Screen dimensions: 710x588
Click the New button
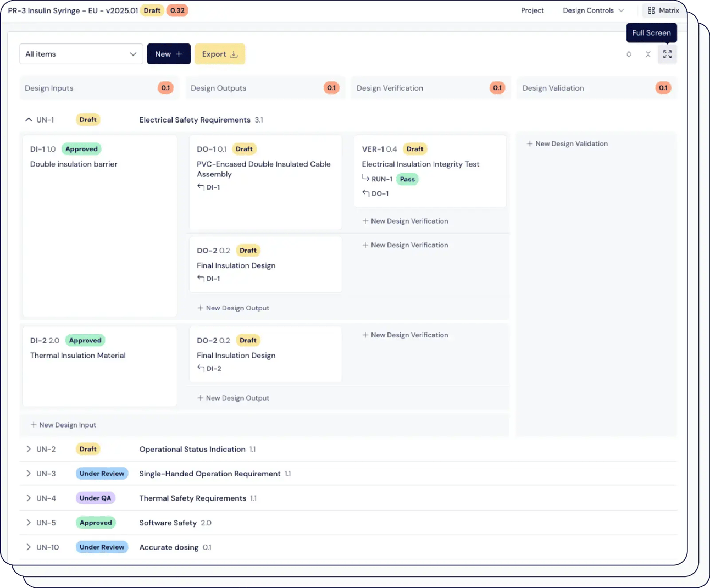[x=169, y=54]
